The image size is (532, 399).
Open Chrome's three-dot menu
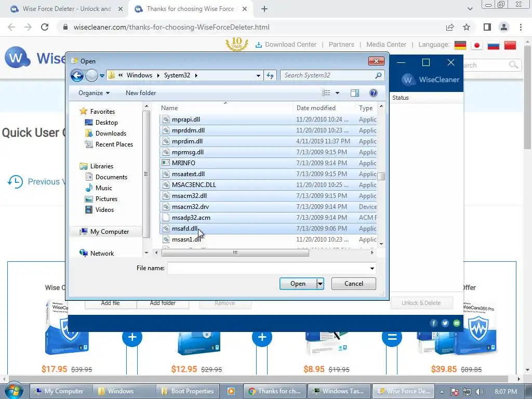521,27
